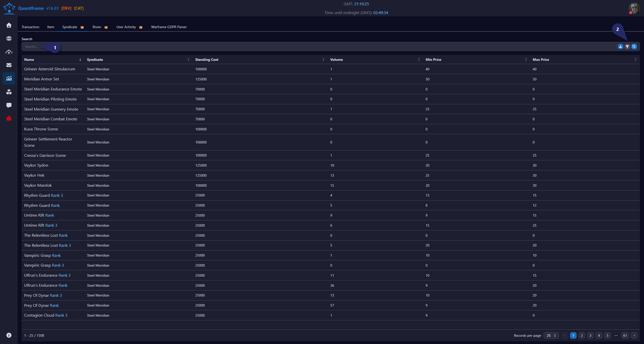Open the User Activity tab

point(129,27)
